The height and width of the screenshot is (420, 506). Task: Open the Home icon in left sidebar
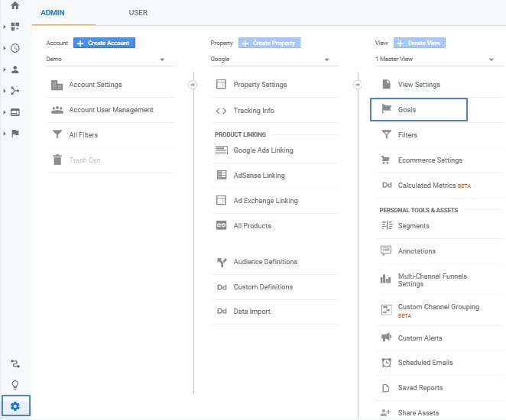[15, 6]
